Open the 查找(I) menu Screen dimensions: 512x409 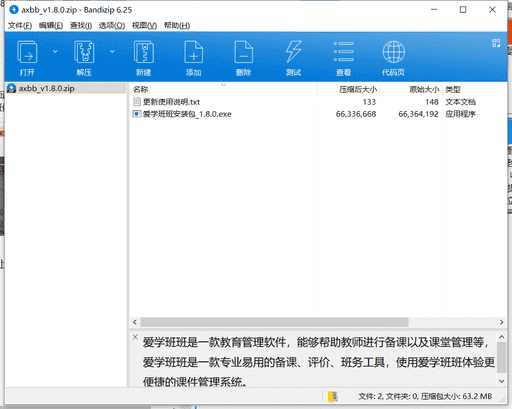pos(81,26)
